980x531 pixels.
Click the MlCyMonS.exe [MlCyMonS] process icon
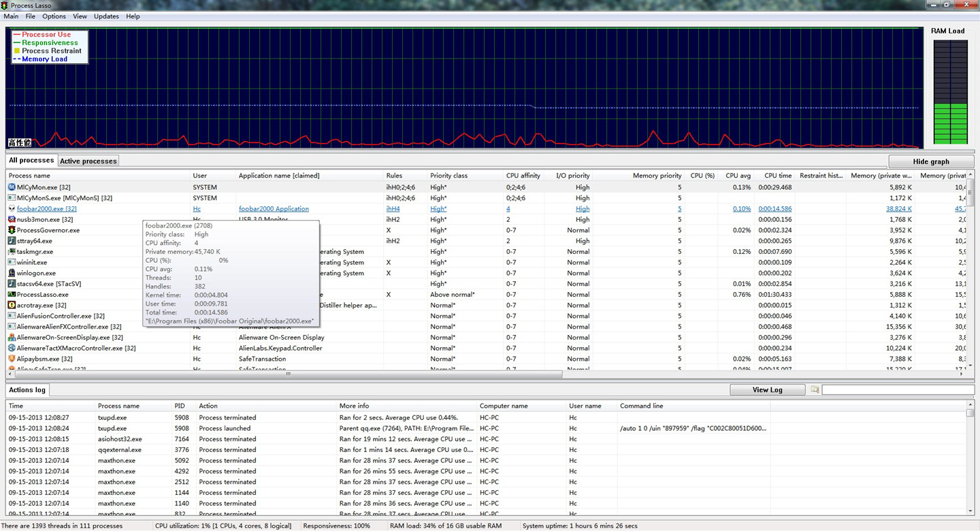12,198
